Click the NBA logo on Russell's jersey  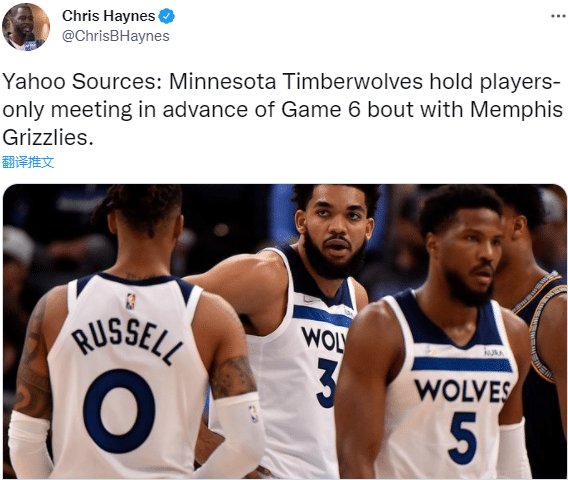click(x=131, y=301)
